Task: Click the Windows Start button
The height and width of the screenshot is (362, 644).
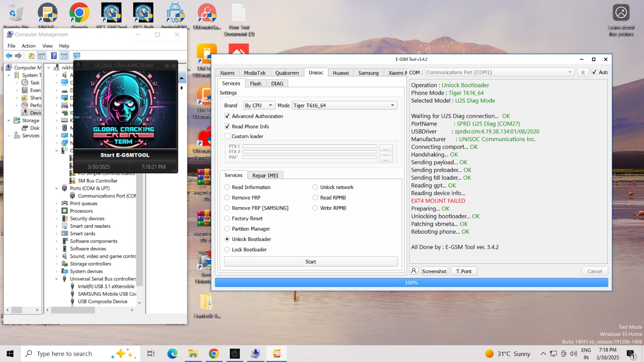Action: tap(10, 354)
